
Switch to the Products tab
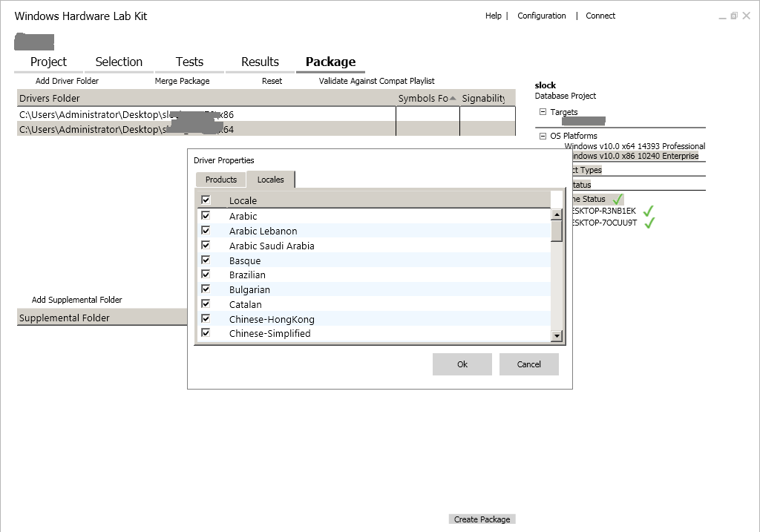click(221, 180)
